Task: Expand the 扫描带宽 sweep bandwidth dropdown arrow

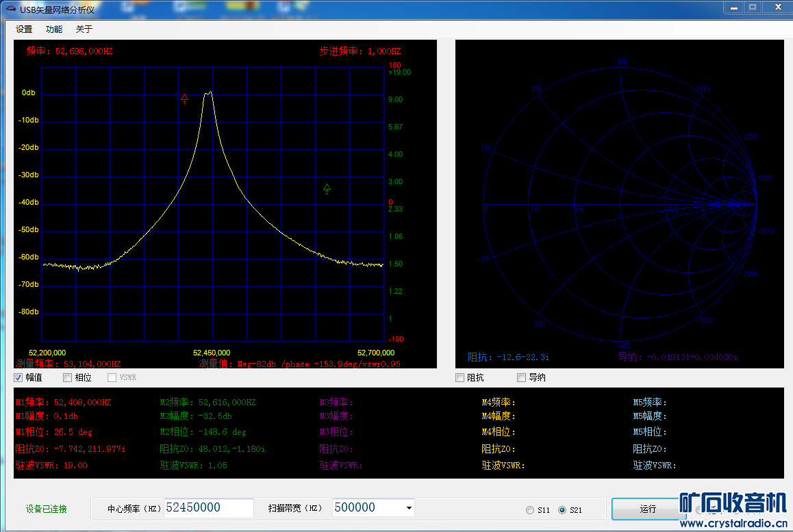Action: click(x=410, y=508)
